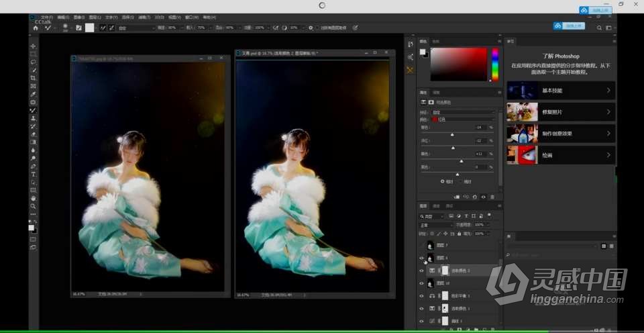Viewport: 644px width, 333px height.
Task: Hide the 色彩平衡 1 adjustment layer
Action: (x=421, y=296)
